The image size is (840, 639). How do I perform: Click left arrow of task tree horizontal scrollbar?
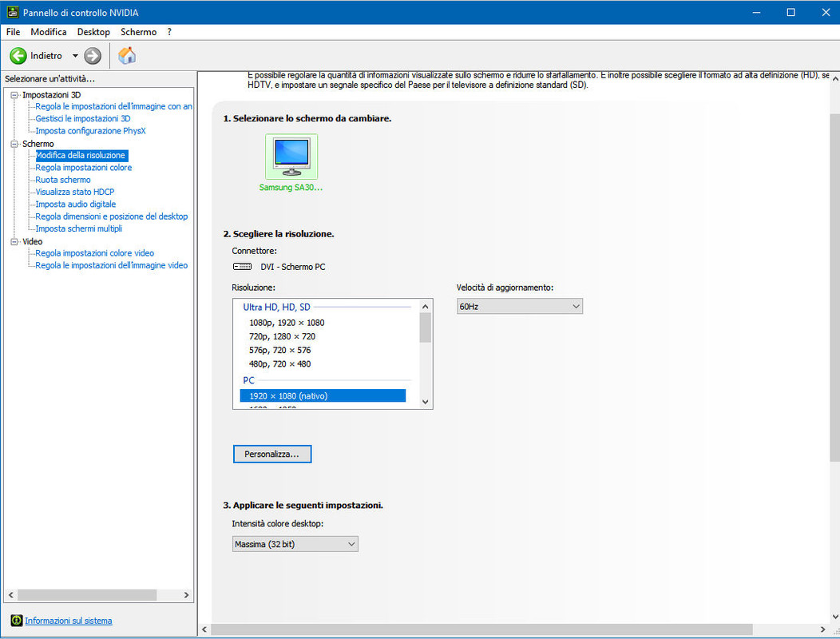click(10, 595)
